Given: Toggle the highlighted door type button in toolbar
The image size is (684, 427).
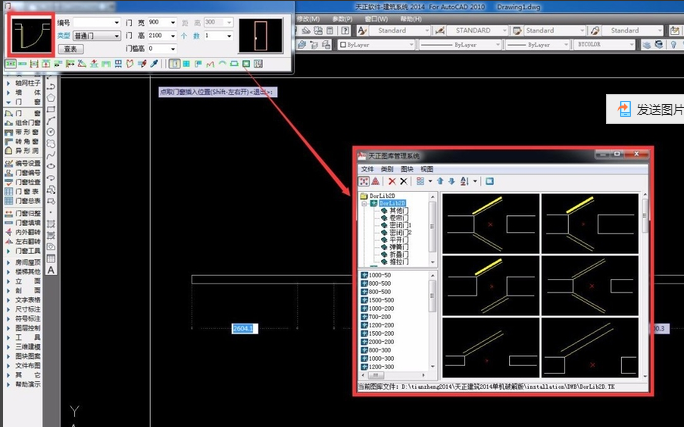Looking at the screenshot, I should 174,64.
